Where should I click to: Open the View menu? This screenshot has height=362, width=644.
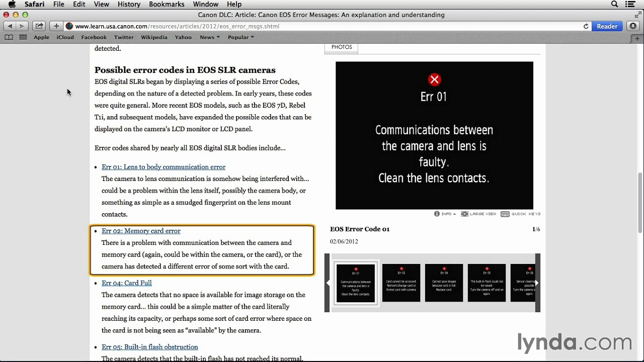click(x=101, y=4)
